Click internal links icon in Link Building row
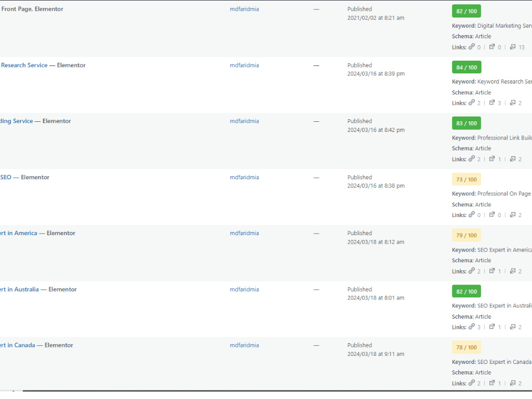Screen dimensions: 532x399 [x=471, y=159]
